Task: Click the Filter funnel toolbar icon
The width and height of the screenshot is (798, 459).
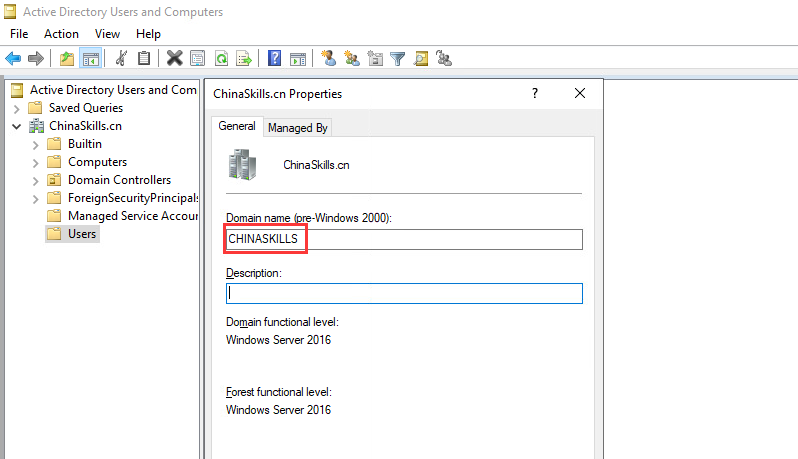Action: [397, 59]
